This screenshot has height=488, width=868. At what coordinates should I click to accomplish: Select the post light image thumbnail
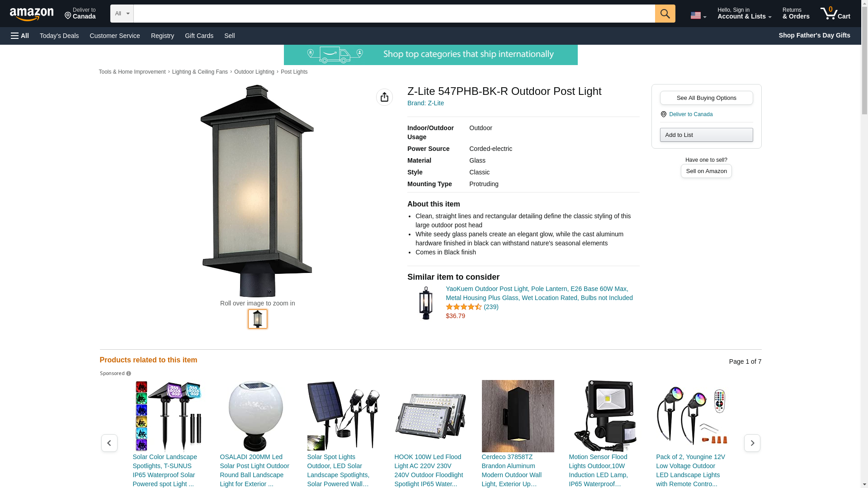tap(258, 319)
